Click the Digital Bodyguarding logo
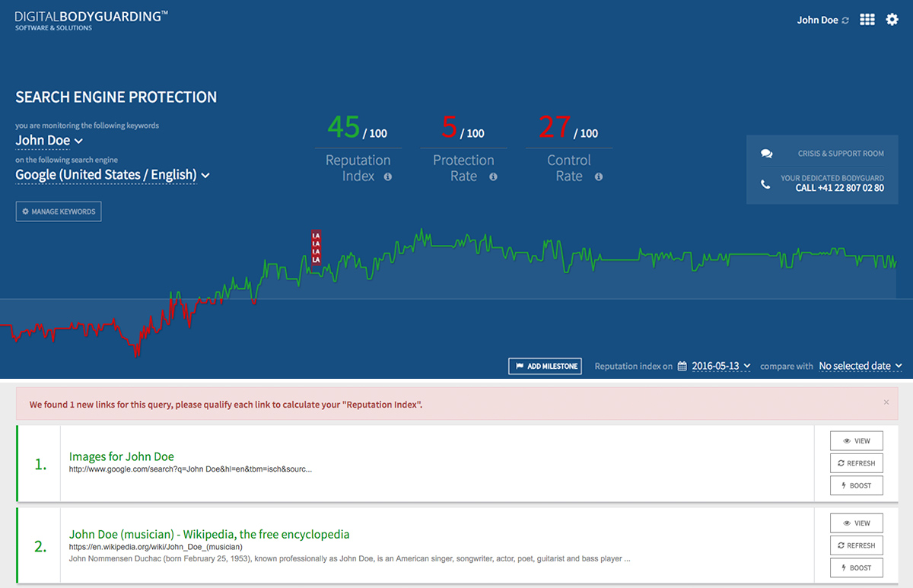The width and height of the screenshot is (913, 588). (x=92, y=20)
